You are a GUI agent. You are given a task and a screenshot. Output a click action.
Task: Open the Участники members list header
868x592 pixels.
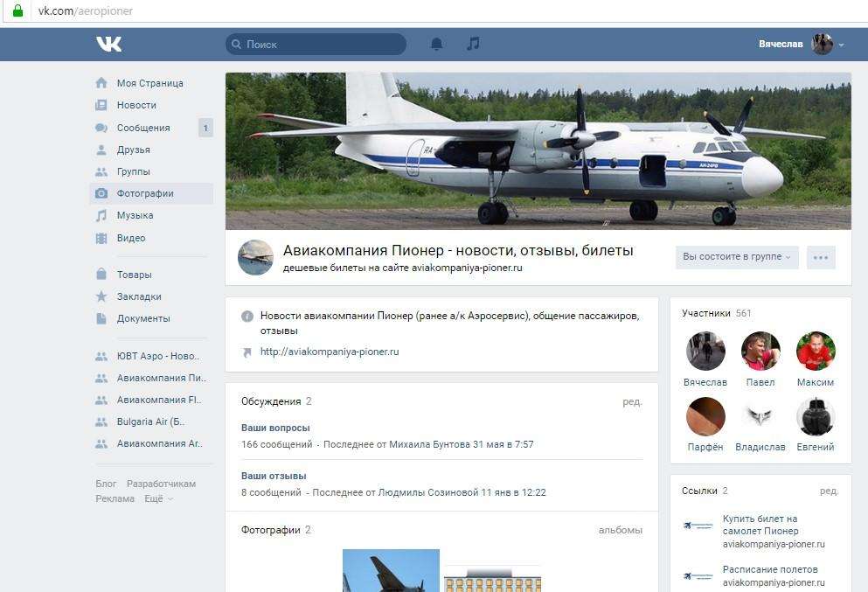pyautogui.click(x=716, y=313)
